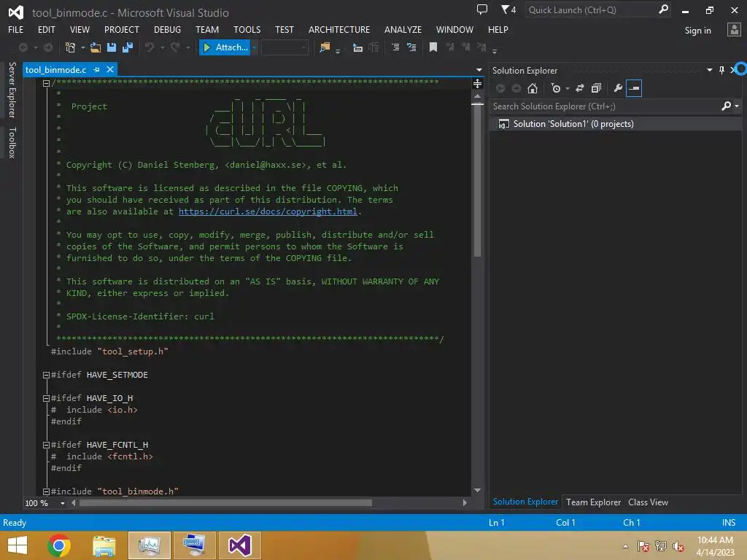Click the account picture icon beside Sign in
The width and height of the screenshot is (747, 560).
(x=734, y=30)
